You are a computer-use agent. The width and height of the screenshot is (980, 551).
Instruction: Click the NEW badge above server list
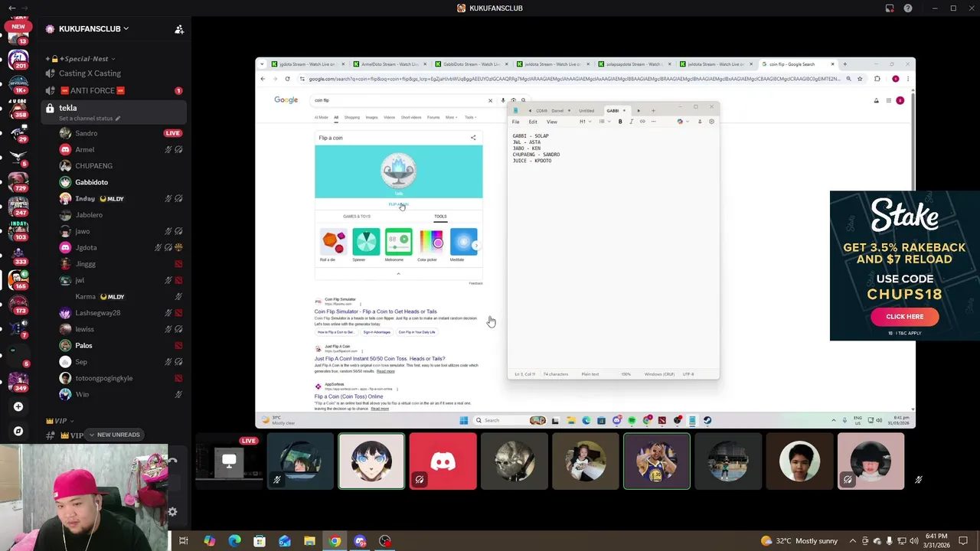point(18,27)
